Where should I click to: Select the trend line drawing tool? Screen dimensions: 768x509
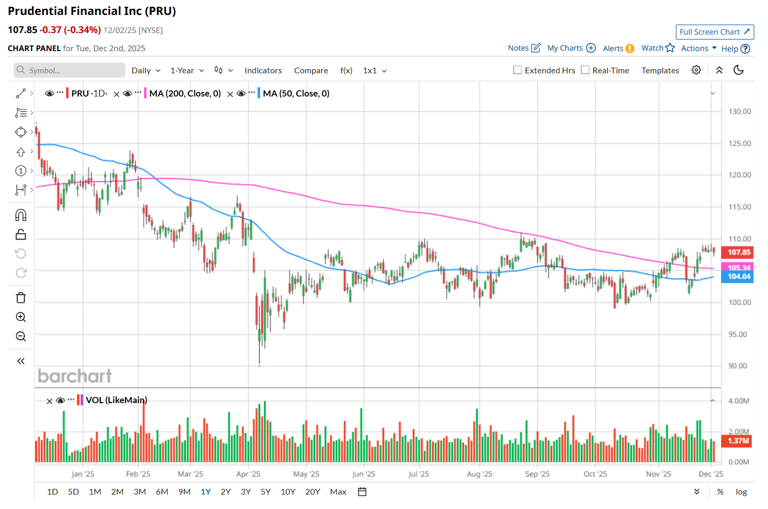[20, 93]
